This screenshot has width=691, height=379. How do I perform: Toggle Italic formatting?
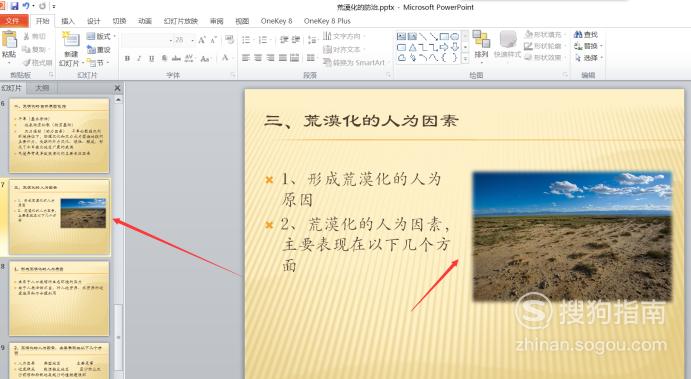click(x=139, y=58)
